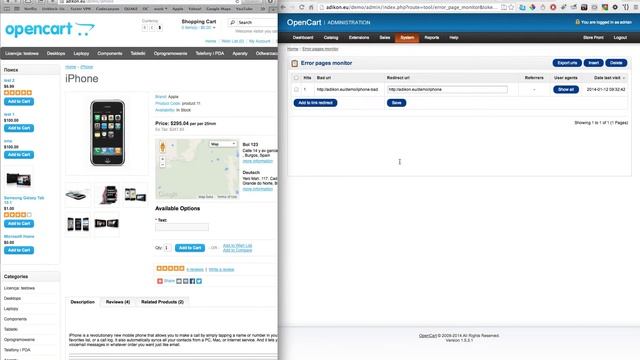Select the pound currency symbol in storefront
Screen dimensions: 640x360
click(x=144, y=28)
